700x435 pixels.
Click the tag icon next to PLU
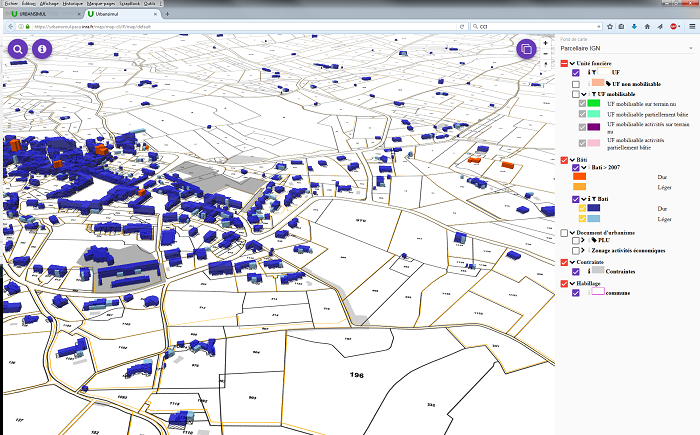click(x=594, y=240)
